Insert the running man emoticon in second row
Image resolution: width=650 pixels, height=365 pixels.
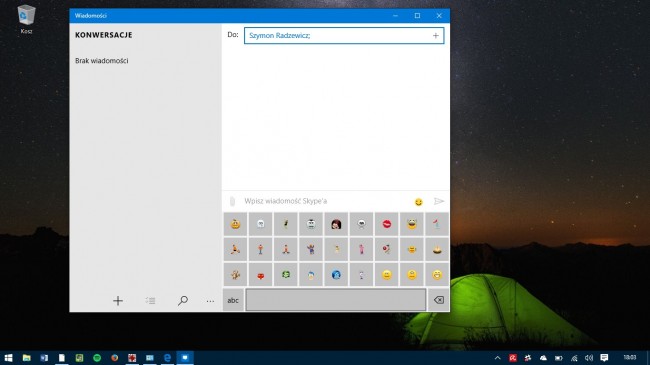tap(235, 249)
